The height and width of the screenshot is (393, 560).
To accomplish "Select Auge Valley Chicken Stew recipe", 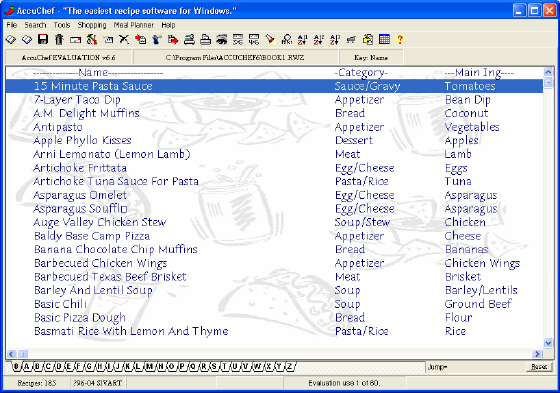I will pos(274,222).
